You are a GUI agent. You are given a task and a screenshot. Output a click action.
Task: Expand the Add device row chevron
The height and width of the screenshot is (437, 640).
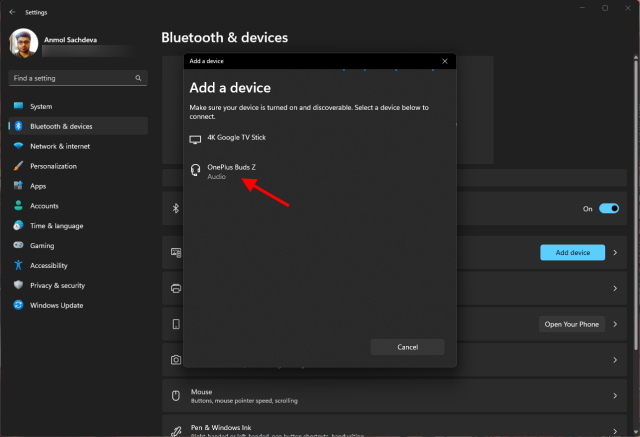click(x=615, y=253)
